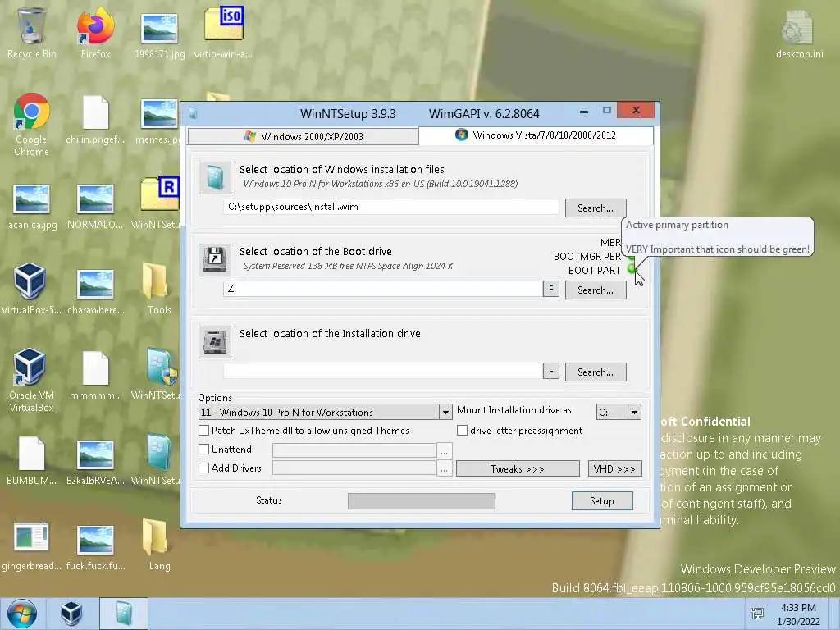Open the Lang folder on desktop
The image size is (840, 630).
pos(158,545)
